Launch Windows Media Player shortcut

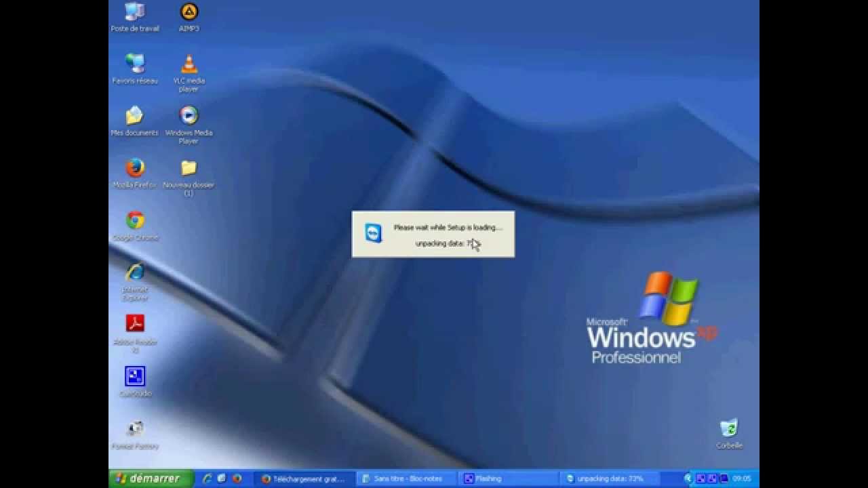(189, 125)
